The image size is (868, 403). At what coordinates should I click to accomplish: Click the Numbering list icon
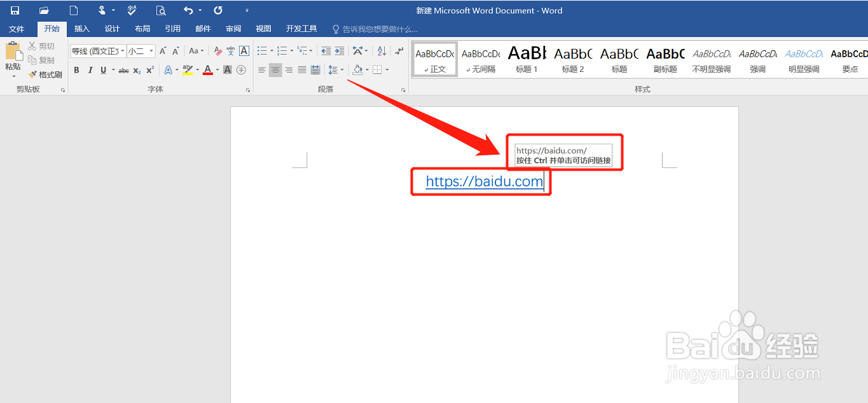pos(282,51)
